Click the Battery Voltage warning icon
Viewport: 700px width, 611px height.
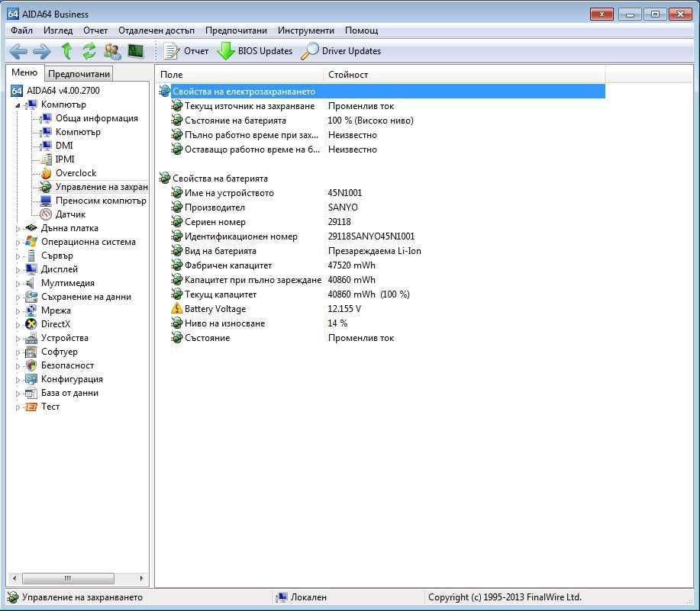pos(177,309)
